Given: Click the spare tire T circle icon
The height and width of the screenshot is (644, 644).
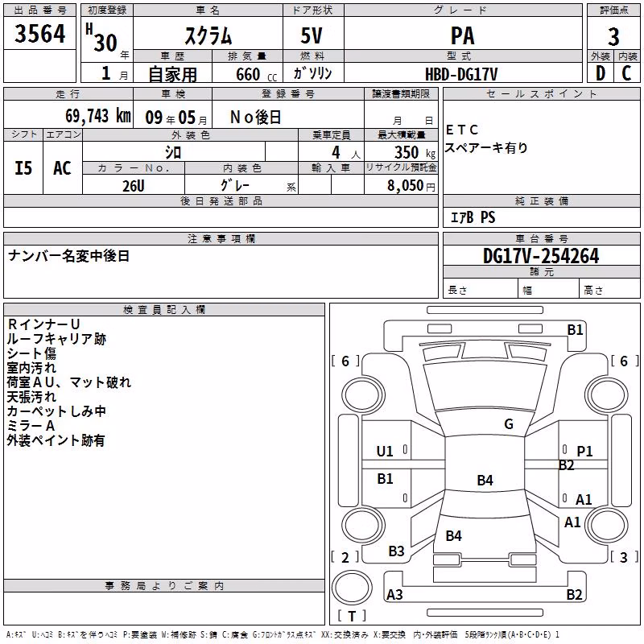Looking at the screenshot, I should point(352,587).
